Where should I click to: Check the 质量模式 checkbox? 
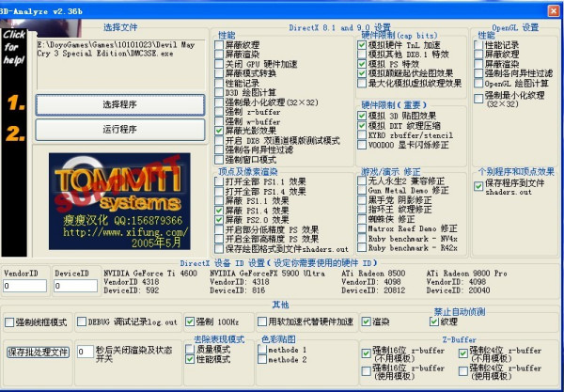click(190, 349)
